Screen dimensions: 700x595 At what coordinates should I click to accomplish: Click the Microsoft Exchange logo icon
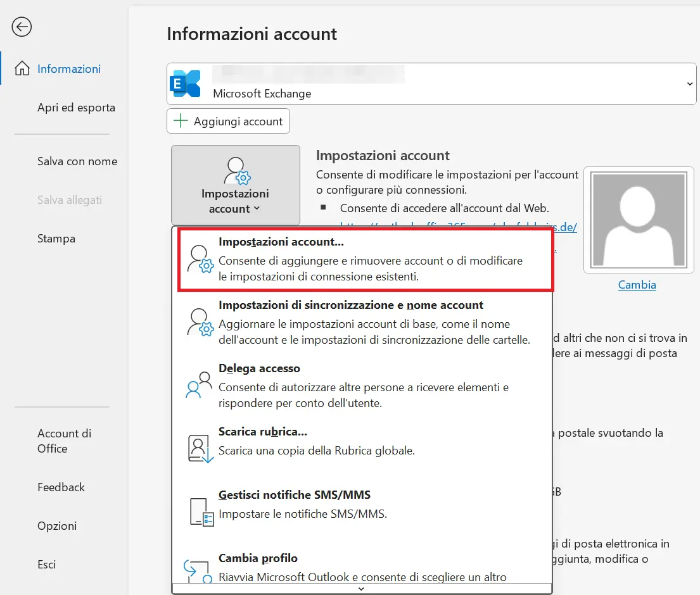185,84
